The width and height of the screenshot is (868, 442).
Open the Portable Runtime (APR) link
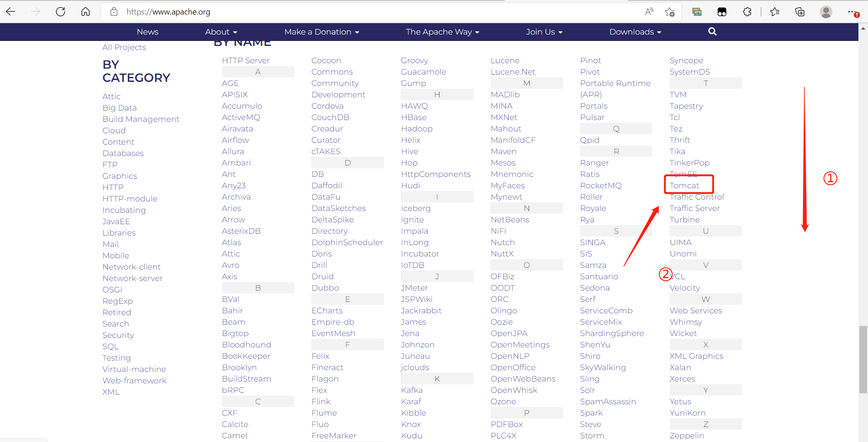click(x=615, y=89)
